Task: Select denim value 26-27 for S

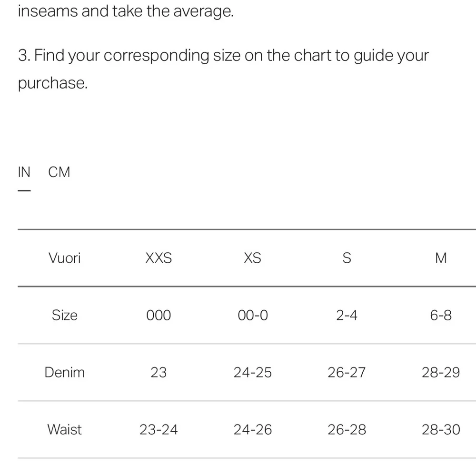Action: coord(347,372)
